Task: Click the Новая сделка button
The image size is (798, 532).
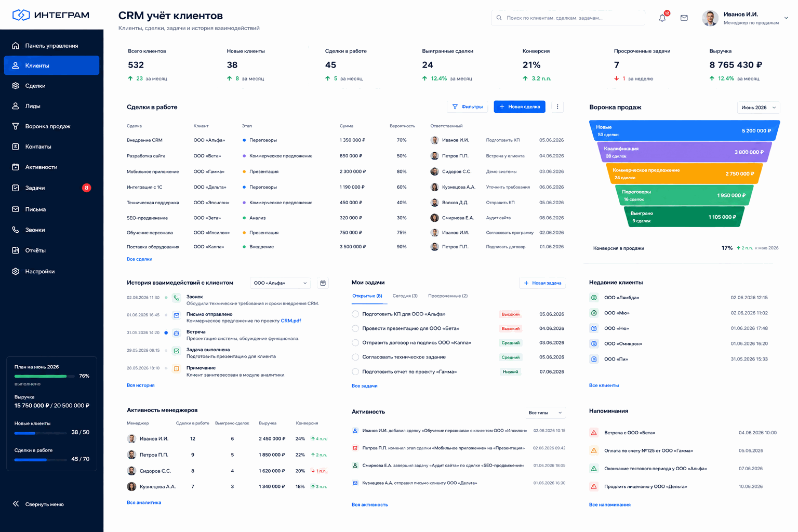Action: pos(520,107)
